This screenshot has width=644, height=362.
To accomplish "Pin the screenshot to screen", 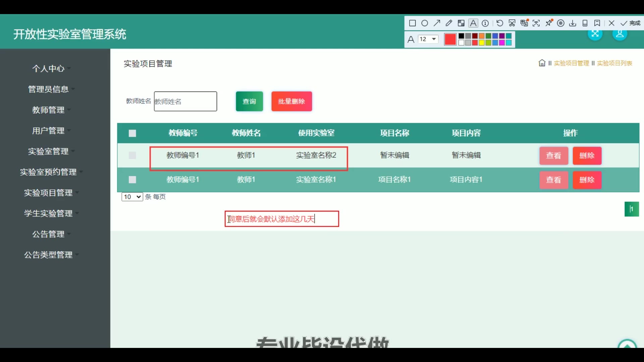I will pyautogui.click(x=549, y=23).
